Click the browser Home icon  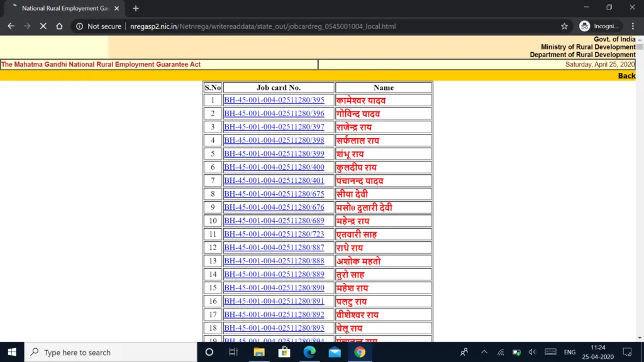click(59, 26)
